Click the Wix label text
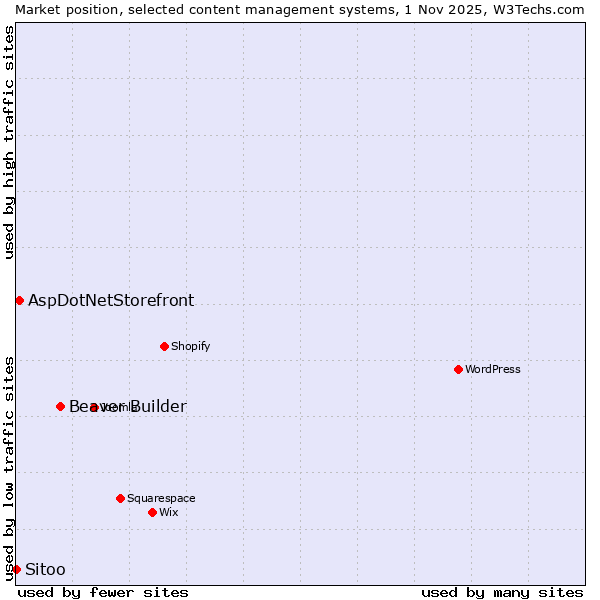Viewport: 600px width, 600px height. point(169,512)
